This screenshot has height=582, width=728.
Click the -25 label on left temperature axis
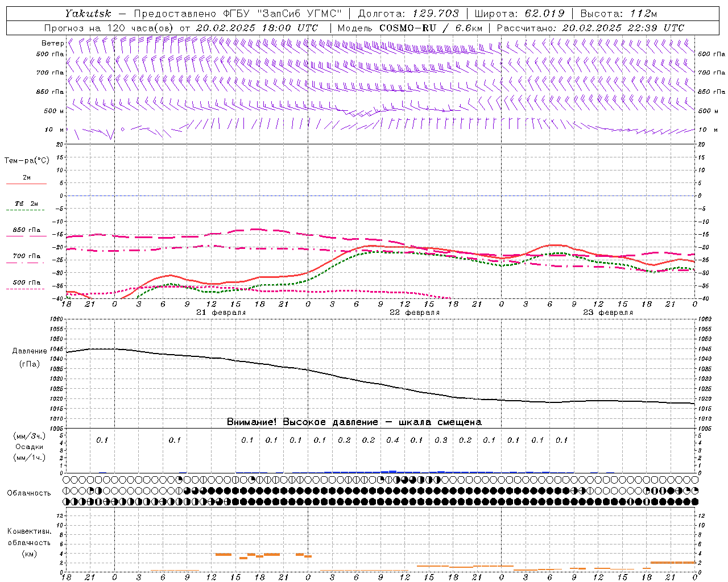click(59, 260)
